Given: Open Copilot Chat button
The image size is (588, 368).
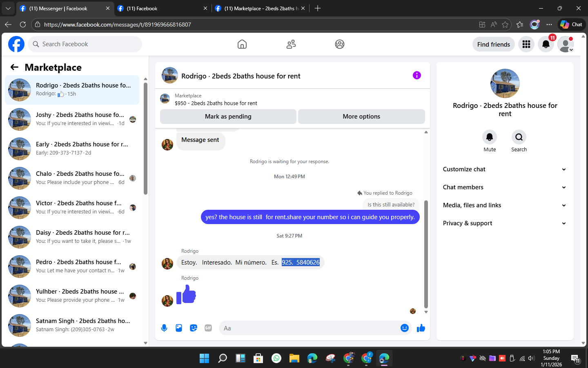Looking at the screenshot, I should (x=572, y=25).
